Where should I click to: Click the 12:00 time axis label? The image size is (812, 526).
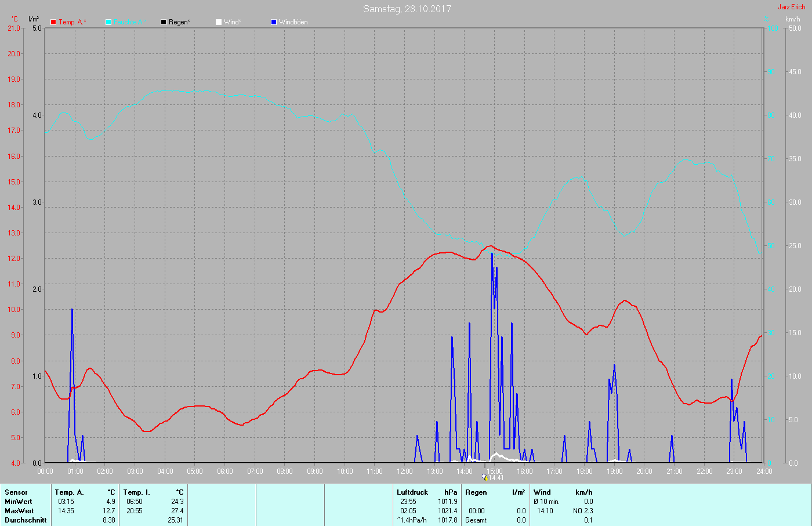tap(405, 471)
